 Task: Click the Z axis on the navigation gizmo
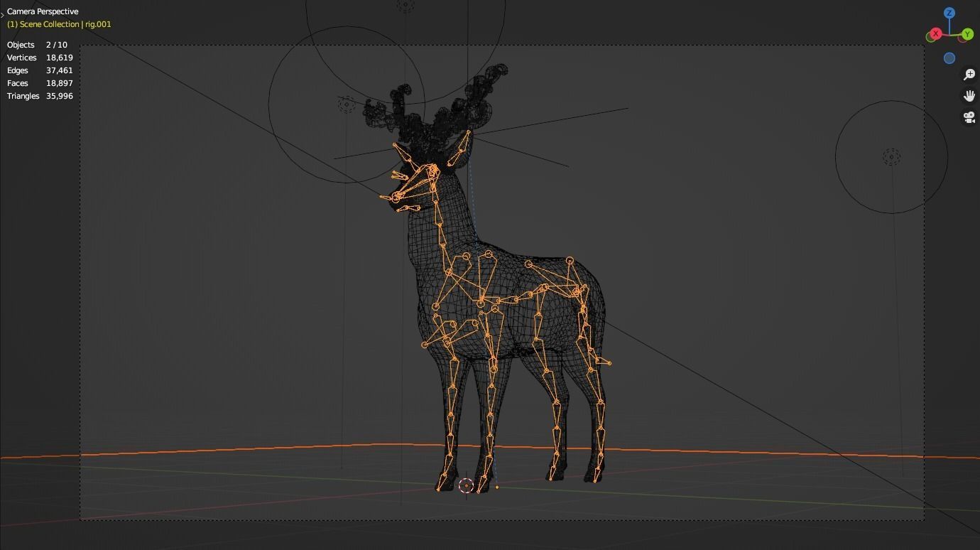click(949, 13)
